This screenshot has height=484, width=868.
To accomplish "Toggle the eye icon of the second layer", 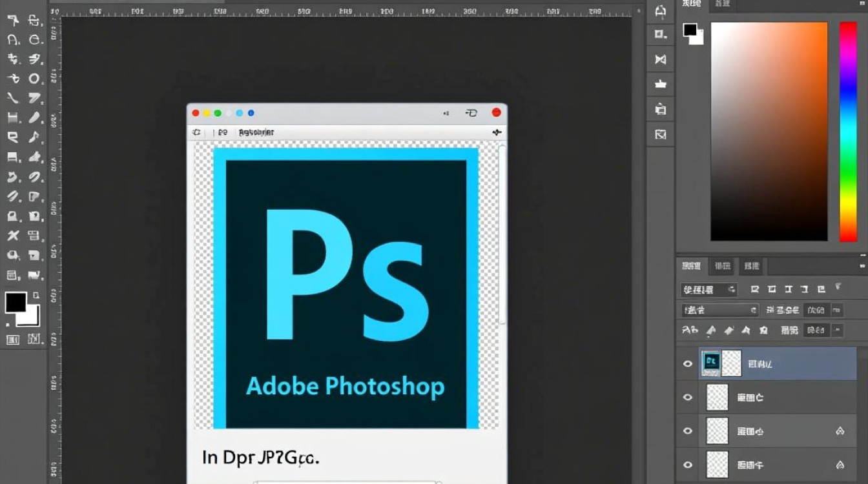I will click(x=688, y=398).
